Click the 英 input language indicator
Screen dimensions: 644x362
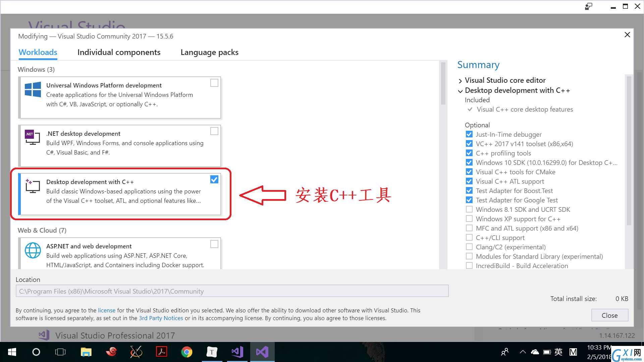558,352
